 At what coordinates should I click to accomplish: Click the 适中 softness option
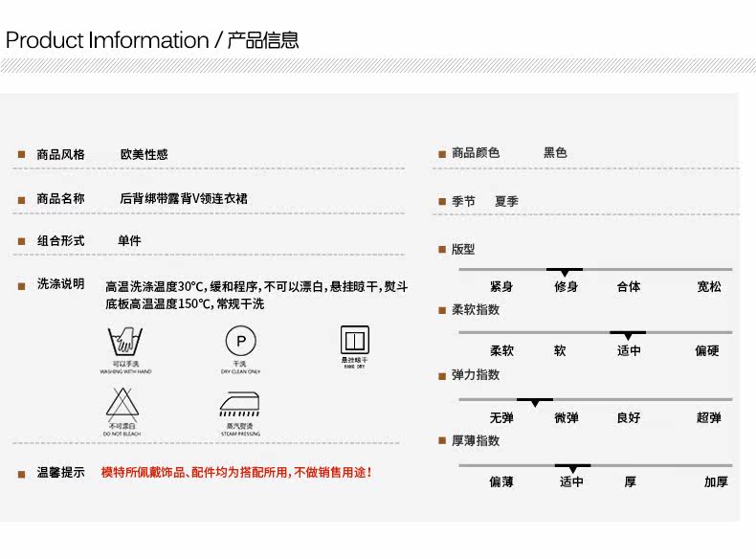pyautogui.click(x=629, y=350)
